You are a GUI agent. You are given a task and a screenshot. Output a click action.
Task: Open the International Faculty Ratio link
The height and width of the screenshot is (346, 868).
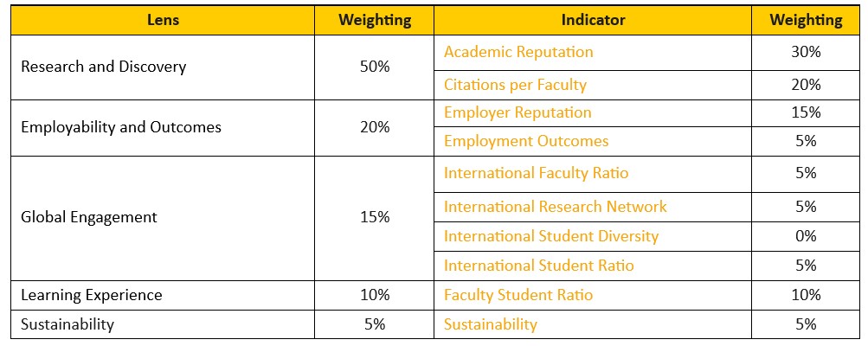536,173
